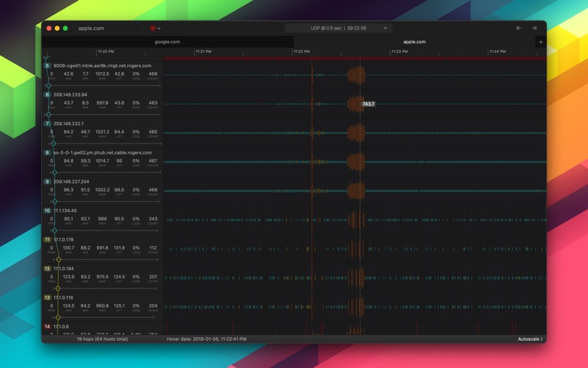Jump to the timeline start arrow
The height and width of the screenshot is (368, 588).
point(519,28)
